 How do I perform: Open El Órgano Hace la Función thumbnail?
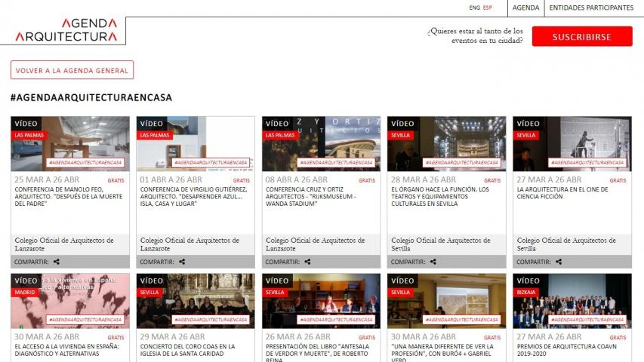tap(446, 143)
